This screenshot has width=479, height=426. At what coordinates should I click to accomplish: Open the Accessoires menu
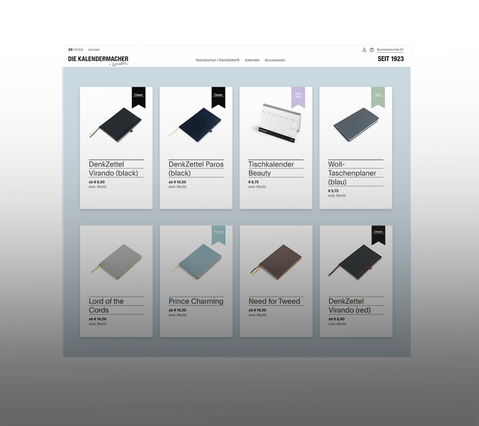(275, 60)
